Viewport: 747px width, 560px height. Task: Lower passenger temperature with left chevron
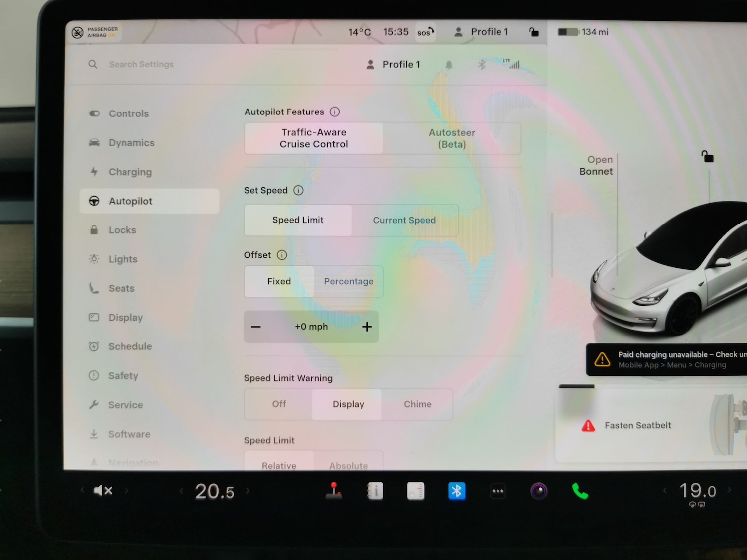pyautogui.click(x=665, y=491)
